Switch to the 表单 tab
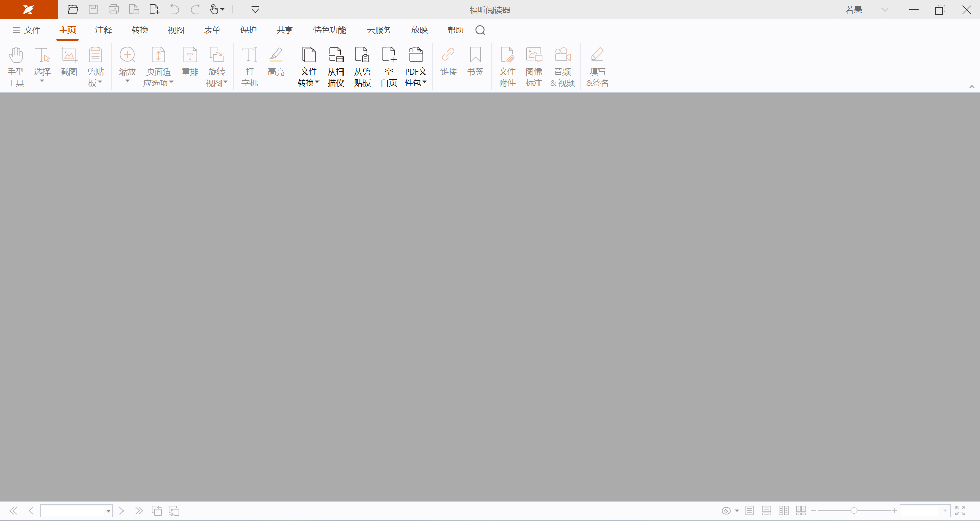This screenshot has height=521, width=980. point(212,30)
